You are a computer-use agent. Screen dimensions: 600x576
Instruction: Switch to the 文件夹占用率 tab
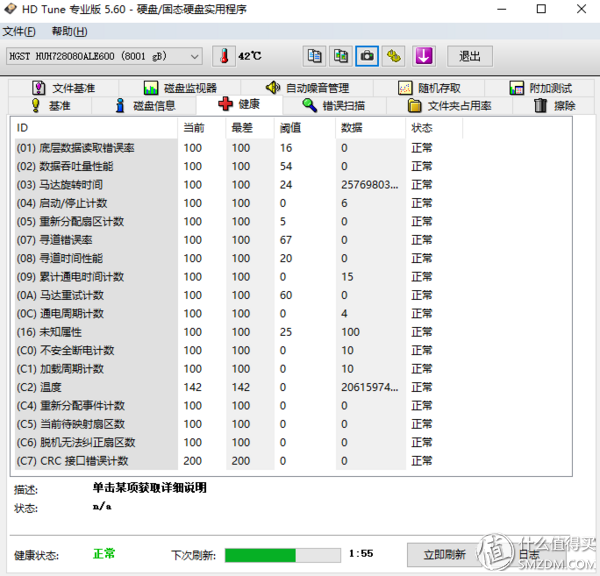449,106
